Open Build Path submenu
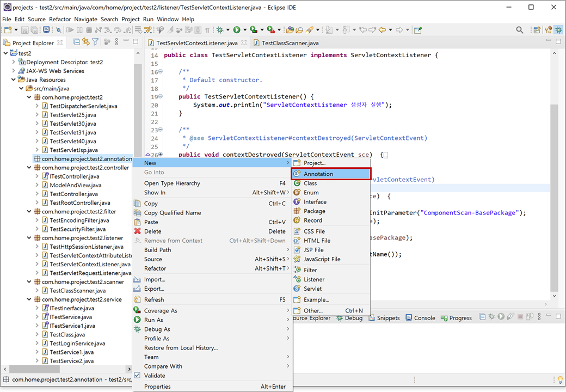 point(213,250)
